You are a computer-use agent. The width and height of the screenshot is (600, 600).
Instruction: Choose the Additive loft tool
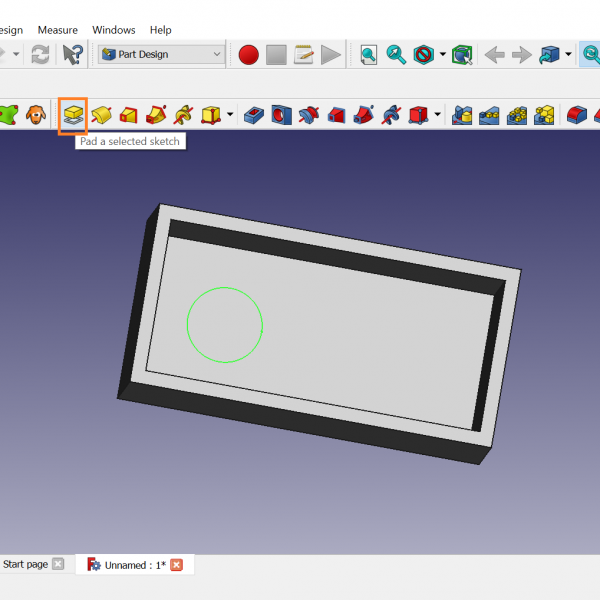(129, 115)
